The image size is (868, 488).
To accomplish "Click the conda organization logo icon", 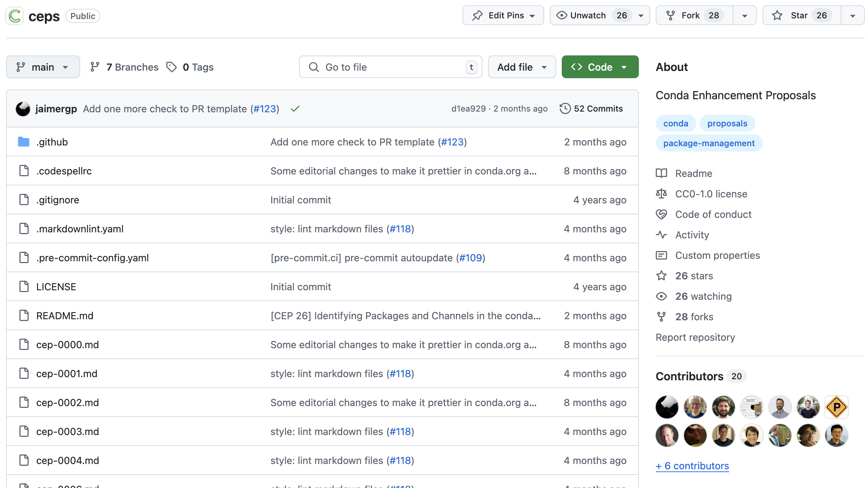I will tap(15, 16).
